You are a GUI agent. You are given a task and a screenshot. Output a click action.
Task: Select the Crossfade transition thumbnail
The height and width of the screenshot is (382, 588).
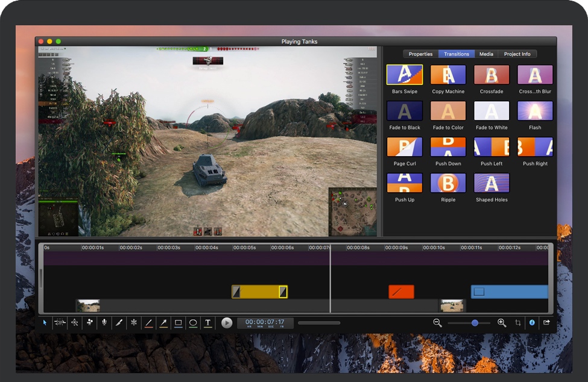[492, 75]
